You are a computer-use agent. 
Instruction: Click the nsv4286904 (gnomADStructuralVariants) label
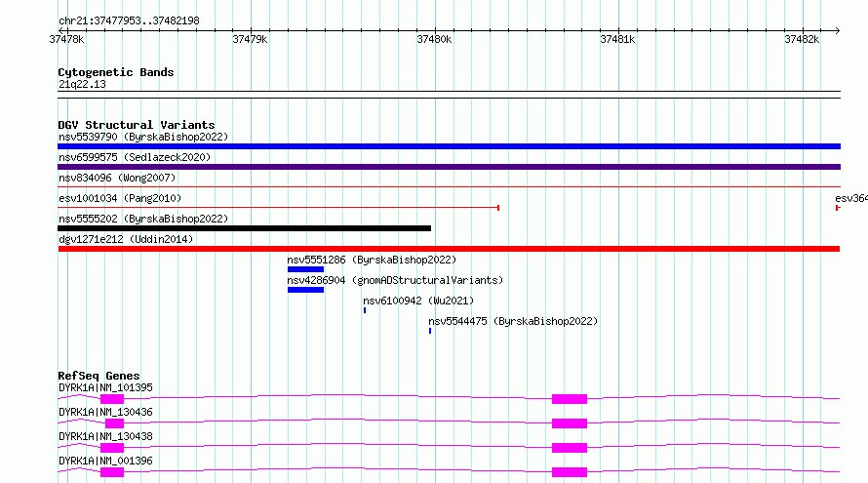(x=395, y=280)
